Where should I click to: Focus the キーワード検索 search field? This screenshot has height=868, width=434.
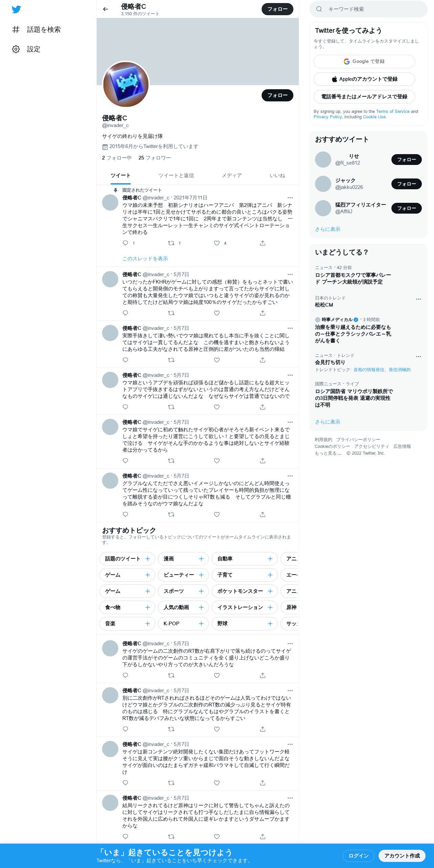[x=368, y=9]
